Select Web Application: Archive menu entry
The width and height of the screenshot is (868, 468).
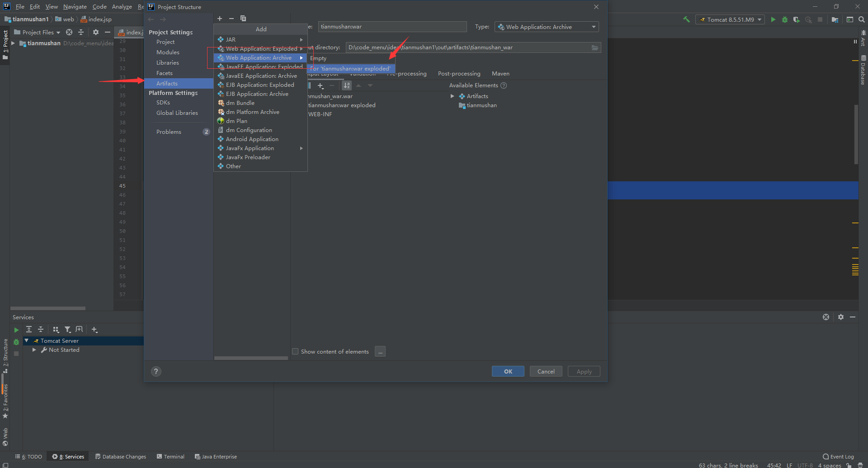(x=260, y=58)
